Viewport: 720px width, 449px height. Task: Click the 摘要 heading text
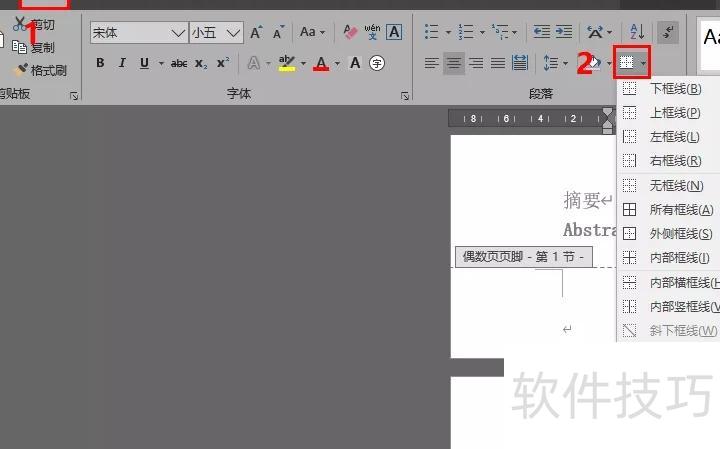(x=582, y=200)
